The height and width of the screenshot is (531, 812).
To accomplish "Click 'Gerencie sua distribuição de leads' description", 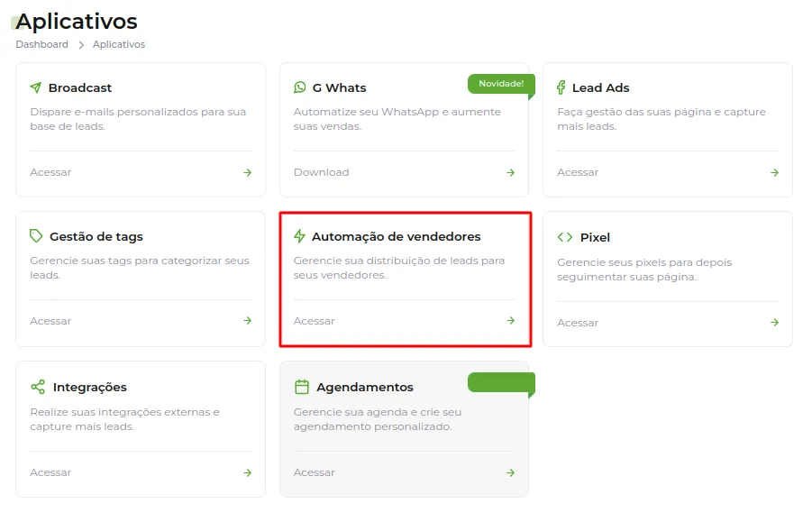I will click(x=399, y=268).
